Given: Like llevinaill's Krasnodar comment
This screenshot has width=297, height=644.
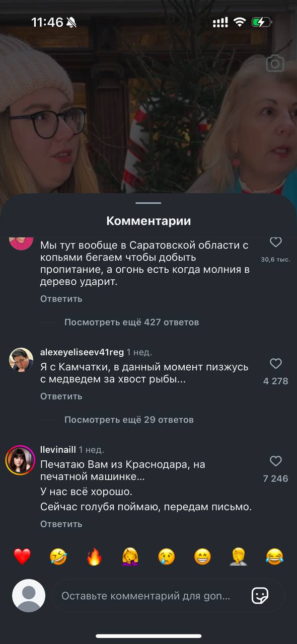Looking at the screenshot, I should pos(275,461).
